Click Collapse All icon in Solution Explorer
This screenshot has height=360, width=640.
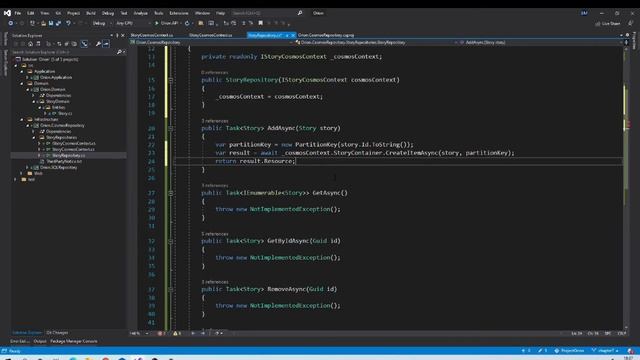click(67, 44)
